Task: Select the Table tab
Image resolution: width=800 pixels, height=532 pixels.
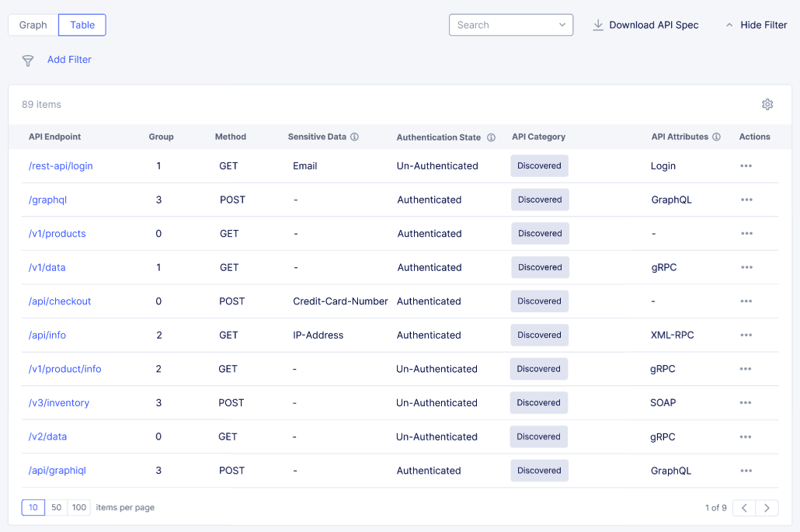Action: (82, 25)
